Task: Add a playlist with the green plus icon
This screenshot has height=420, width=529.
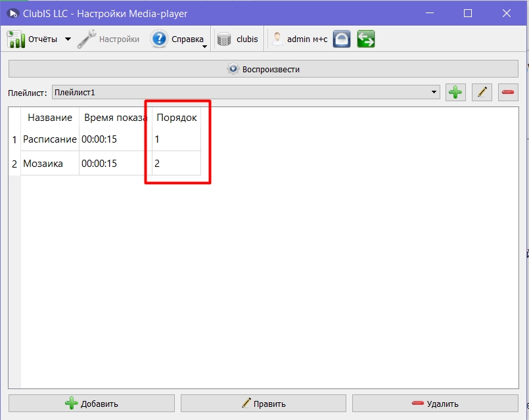Action: (455, 92)
